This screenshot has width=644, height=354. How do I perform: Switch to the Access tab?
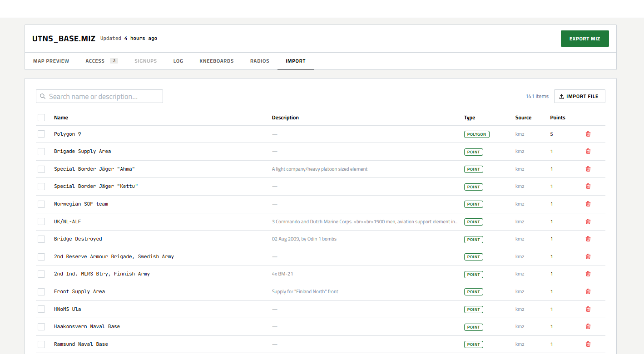[102, 61]
